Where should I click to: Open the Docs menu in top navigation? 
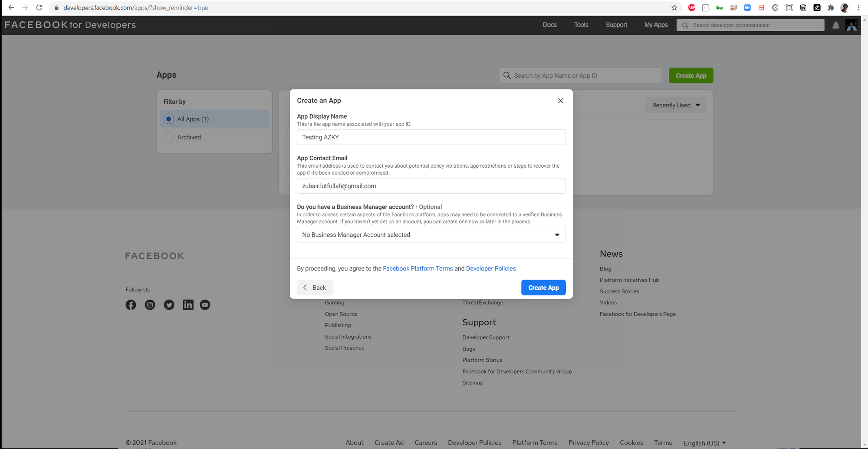point(549,25)
